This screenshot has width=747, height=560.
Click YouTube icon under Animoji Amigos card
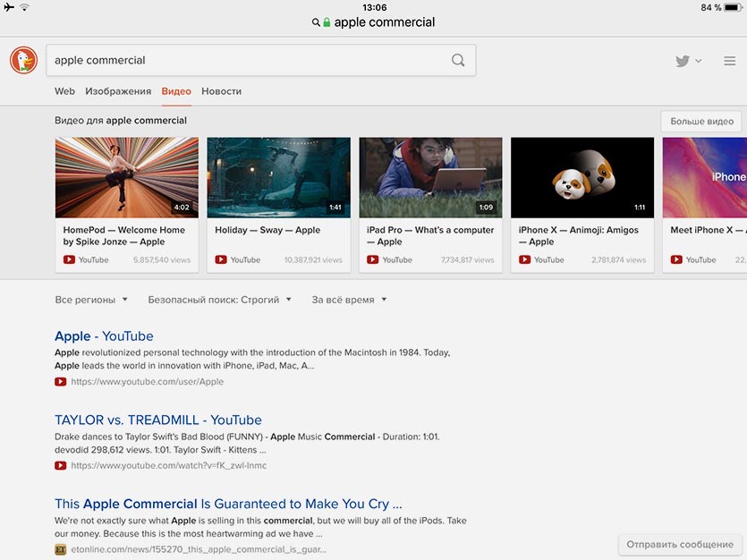524,259
